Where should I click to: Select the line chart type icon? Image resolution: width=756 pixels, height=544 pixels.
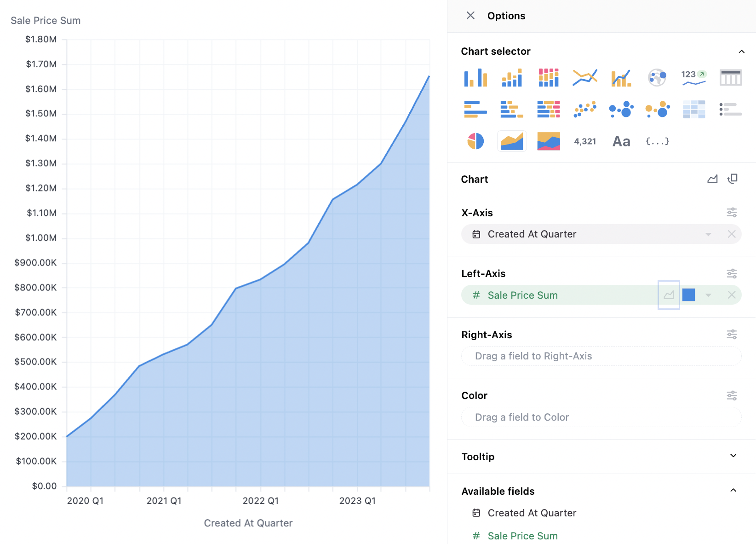pos(585,78)
